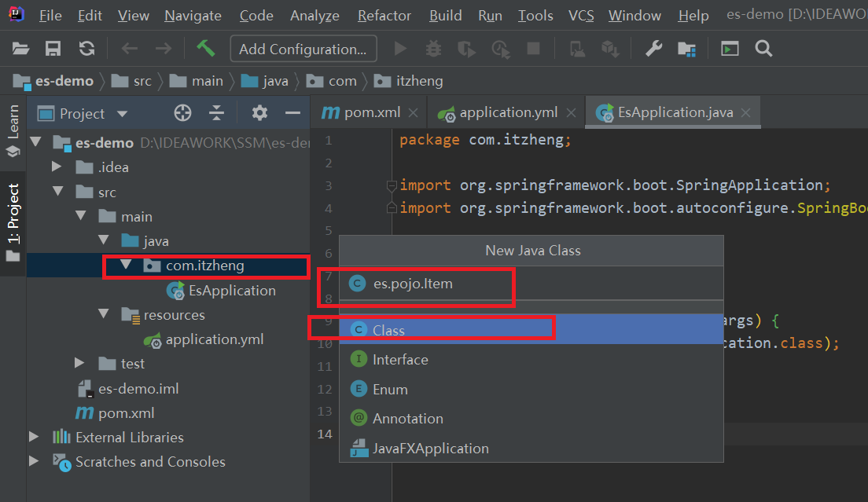Open the Edit menu
Image resolution: width=868 pixels, height=502 pixels.
coord(90,16)
